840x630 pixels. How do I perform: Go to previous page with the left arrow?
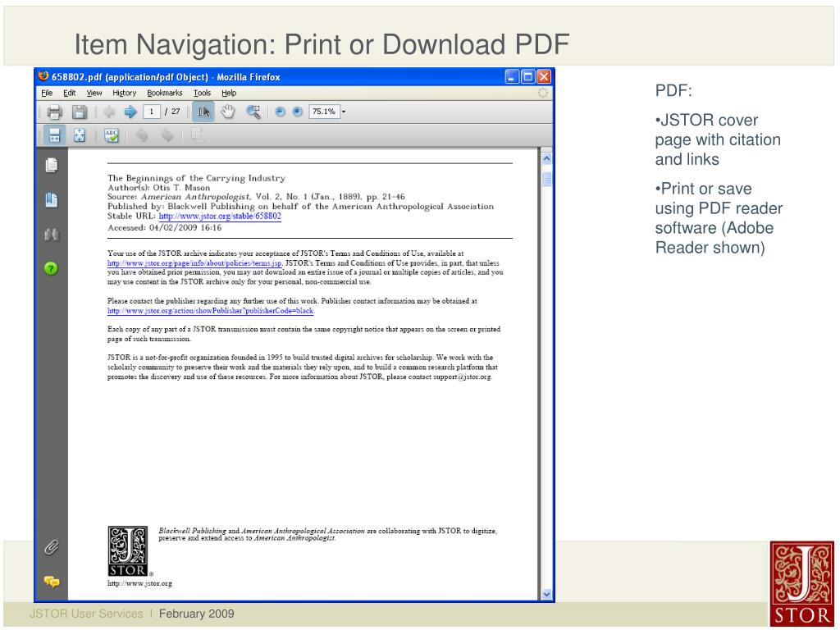[109, 112]
